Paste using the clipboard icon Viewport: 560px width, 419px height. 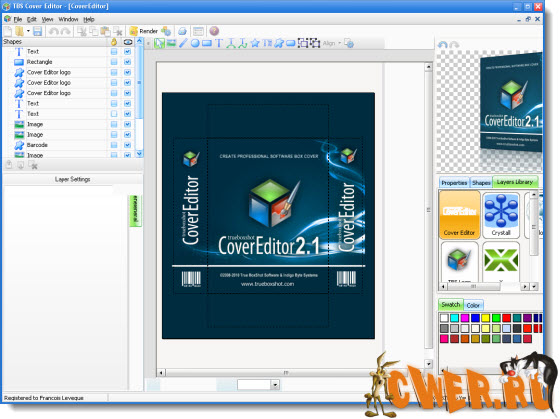click(x=105, y=31)
